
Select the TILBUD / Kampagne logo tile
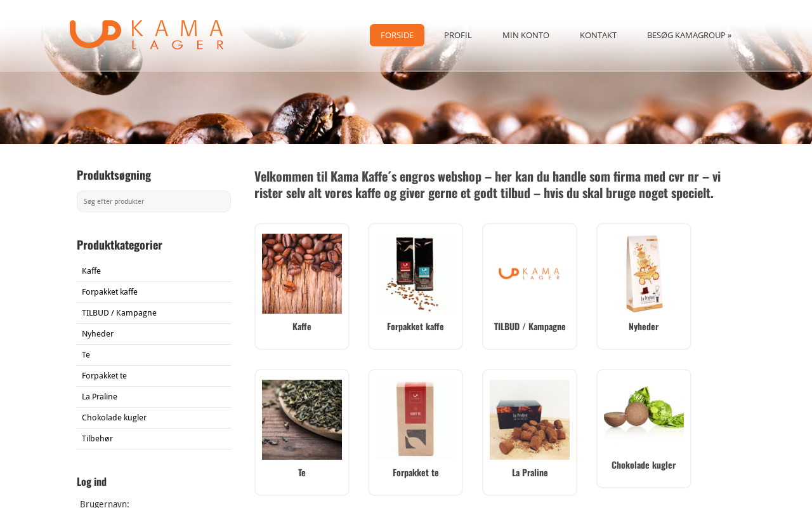(x=530, y=274)
